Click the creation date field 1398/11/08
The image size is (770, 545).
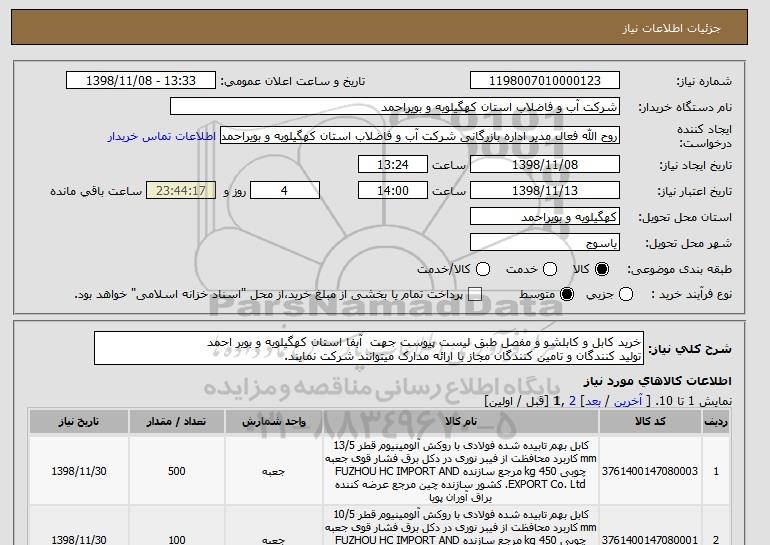[545, 164]
